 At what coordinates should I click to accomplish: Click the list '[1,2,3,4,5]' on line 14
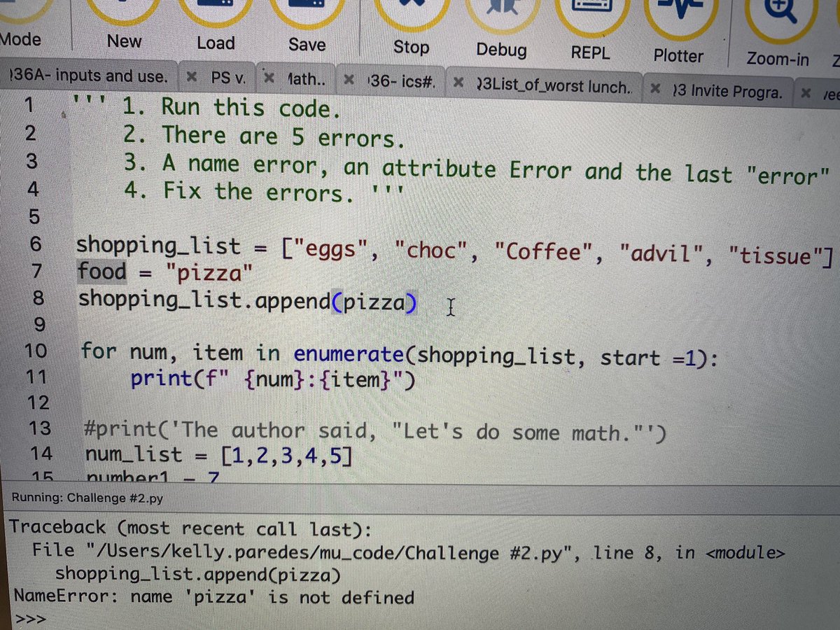click(x=286, y=456)
